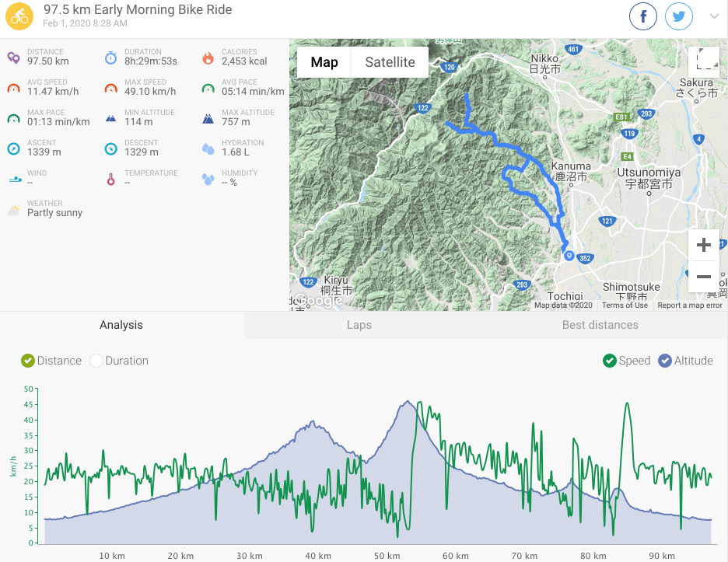Image resolution: width=728 pixels, height=562 pixels.
Task: Toggle the Speed chart series
Action: click(626, 361)
